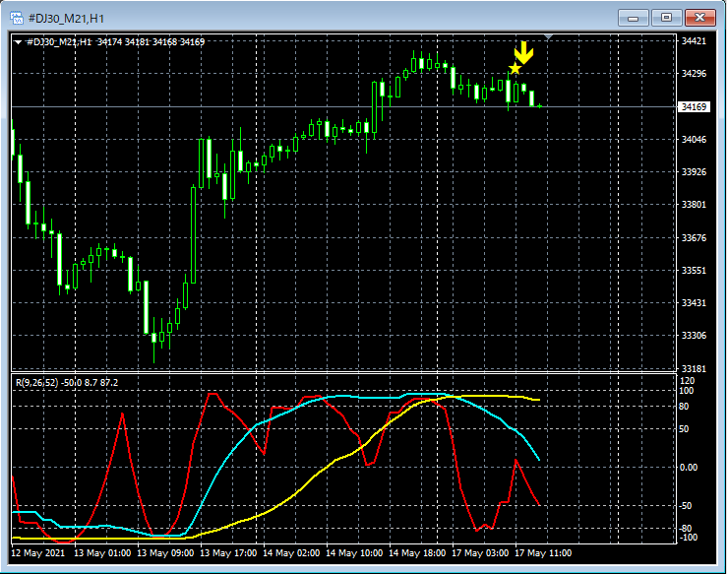This screenshot has height=574, width=728.
Task: Maximize the #DJ30_M21,H1 chart window
Action: point(666,18)
